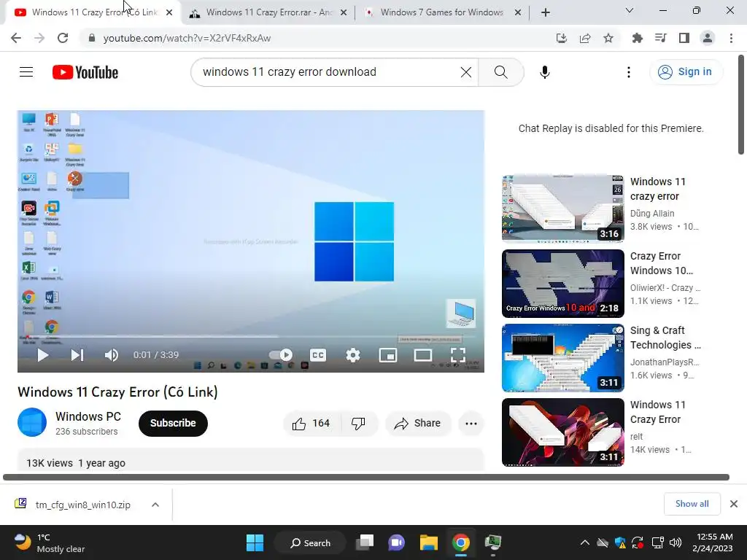Seek on the video progress bar
This screenshot has width=747, height=560.
251,336
